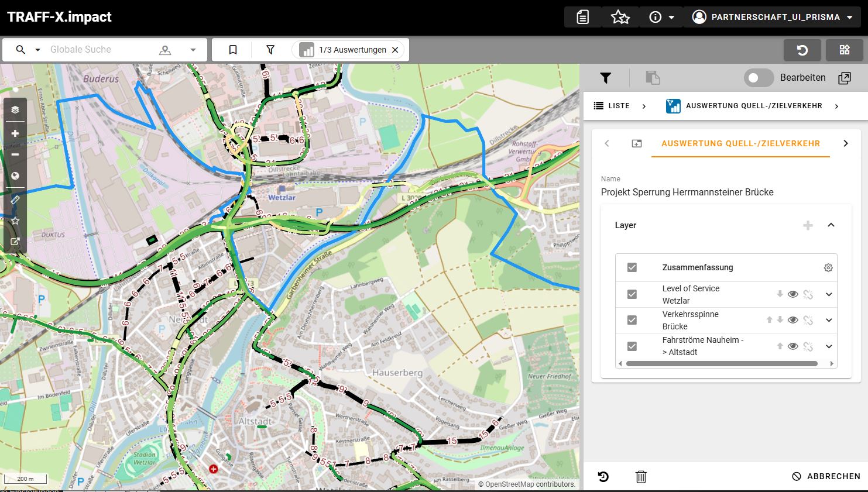Viewport: 868px width, 492px height.
Task: Open the Zusammenfassung settings gear
Action: 828,268
